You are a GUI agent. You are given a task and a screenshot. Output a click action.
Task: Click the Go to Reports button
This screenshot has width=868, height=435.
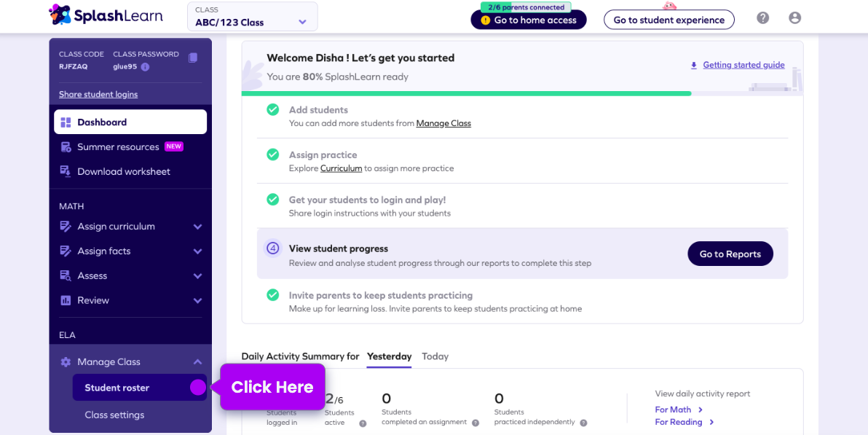[x=730, y=254]
